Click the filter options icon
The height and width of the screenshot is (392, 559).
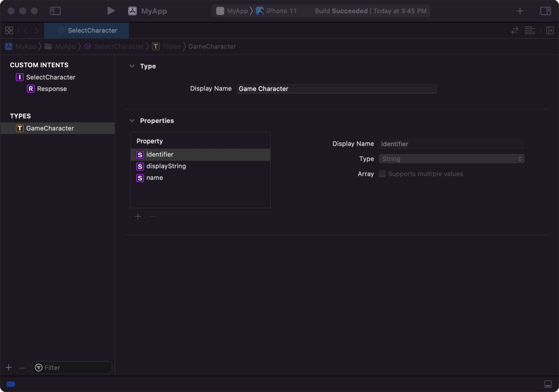pyautogui.click(x=38, y=367)
